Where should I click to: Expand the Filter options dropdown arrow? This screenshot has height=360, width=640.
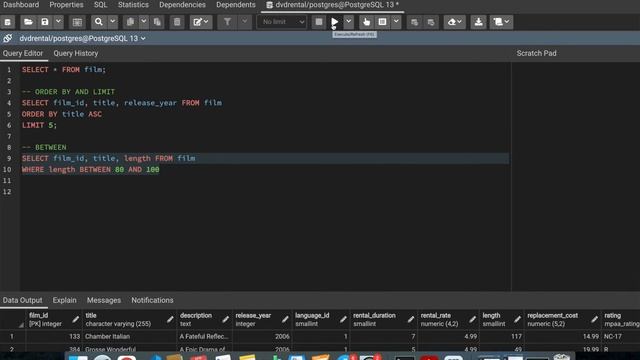244,22
